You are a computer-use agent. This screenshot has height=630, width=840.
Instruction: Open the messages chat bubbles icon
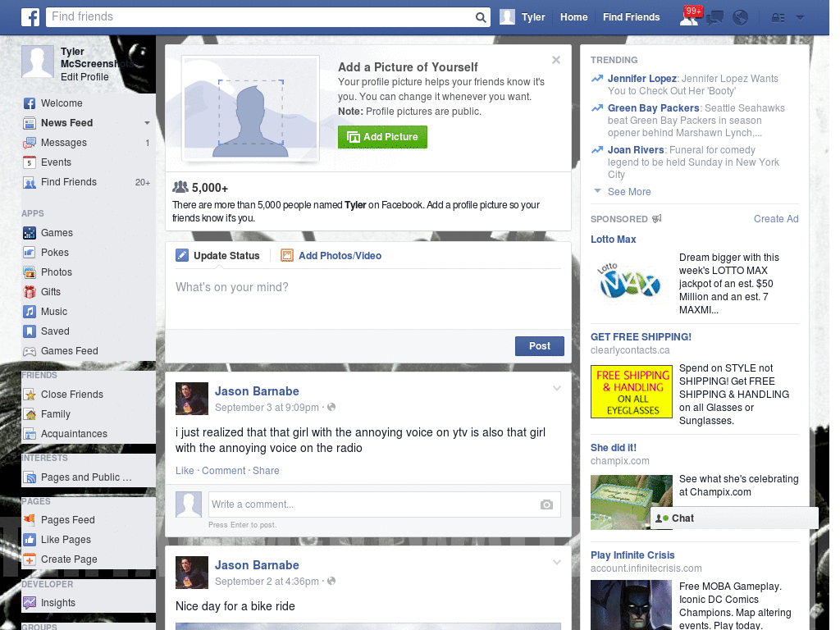coord(714,18)
